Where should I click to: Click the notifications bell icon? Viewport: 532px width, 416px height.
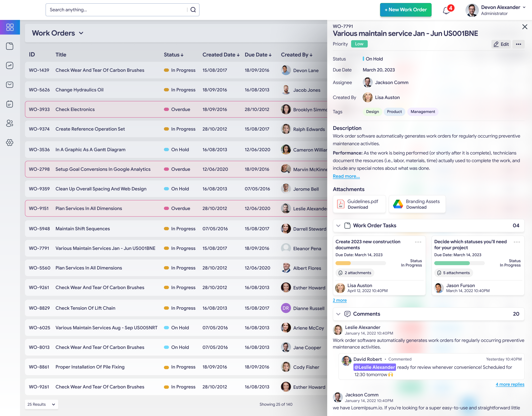tap(446, 10)
